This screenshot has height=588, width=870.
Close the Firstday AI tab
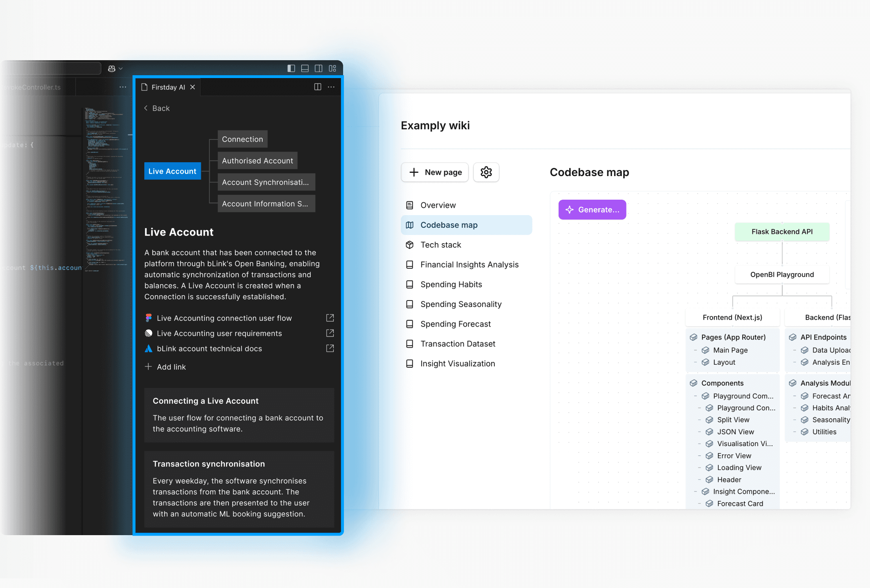(x=193, y=87)
